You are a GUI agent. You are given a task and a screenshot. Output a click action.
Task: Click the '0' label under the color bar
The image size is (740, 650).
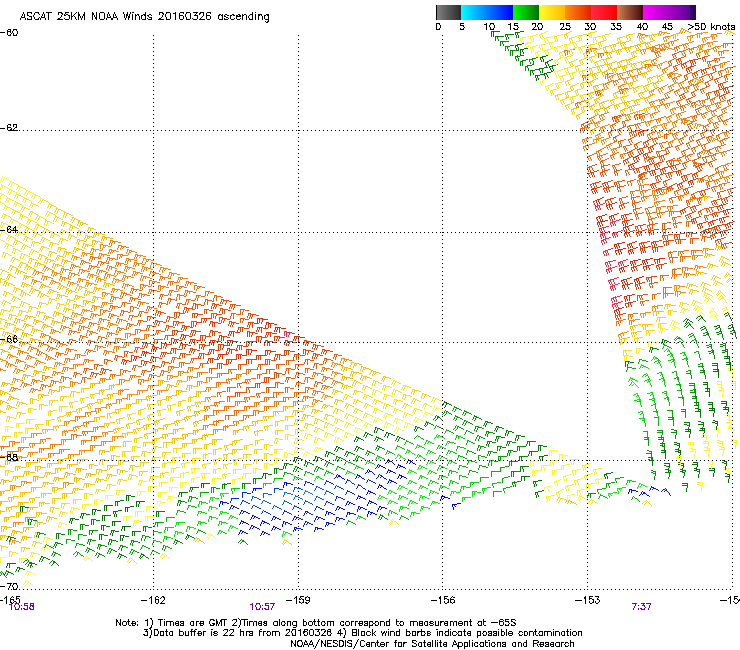click(438, 26)
